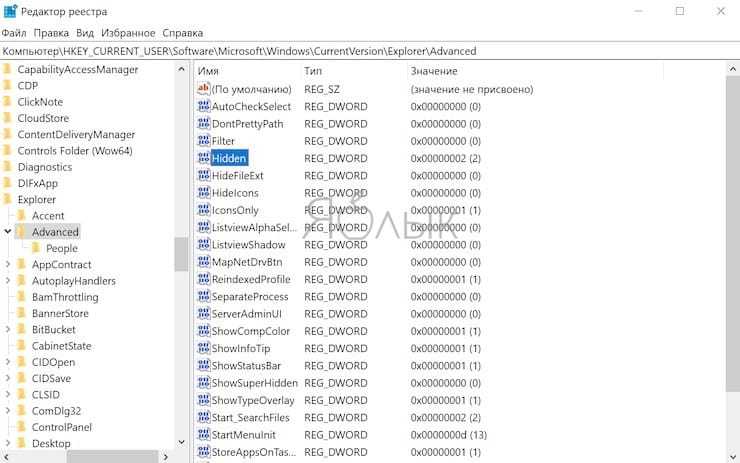Collapse the Advanced key in the tree
The image size is (740, 463).
point(8,231)
